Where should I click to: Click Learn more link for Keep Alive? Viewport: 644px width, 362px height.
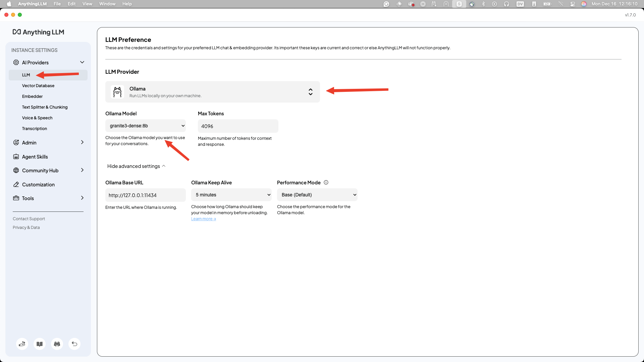pos(204,219)
